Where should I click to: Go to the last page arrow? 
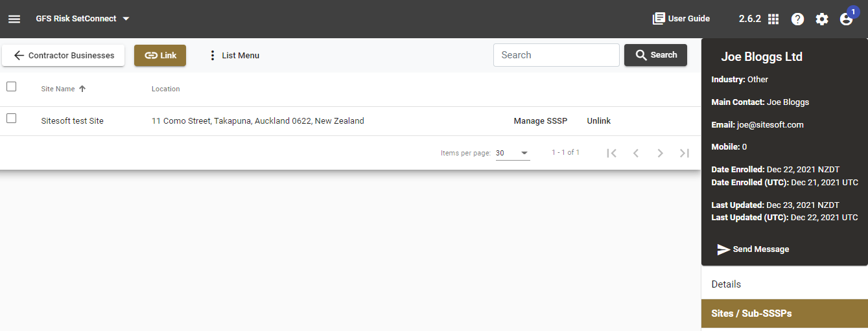tap(684, 153)
